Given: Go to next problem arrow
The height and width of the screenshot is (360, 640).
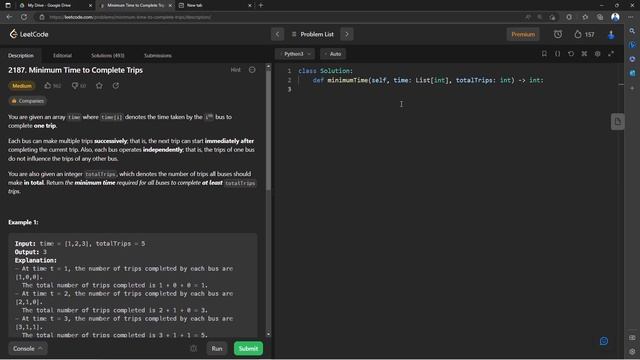Looking at the screenshot, I should tap(347, 34).
